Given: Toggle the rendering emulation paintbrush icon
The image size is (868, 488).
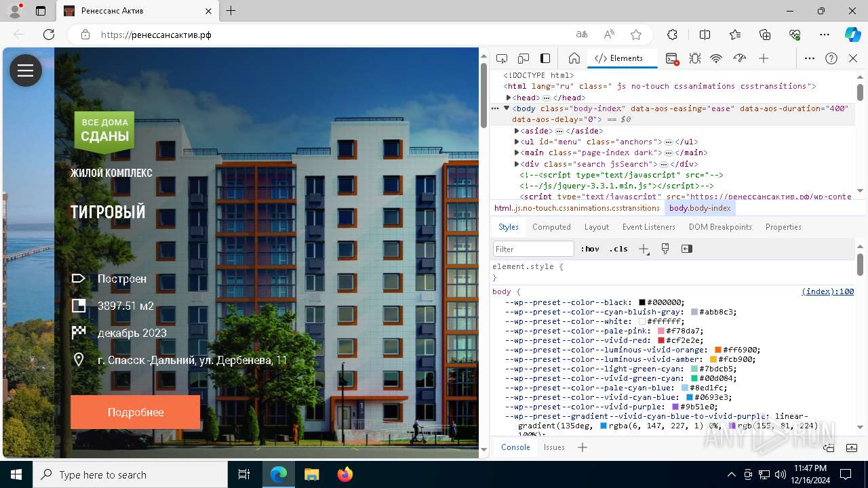Looking at the screenshot, I should tap(665, 249).
